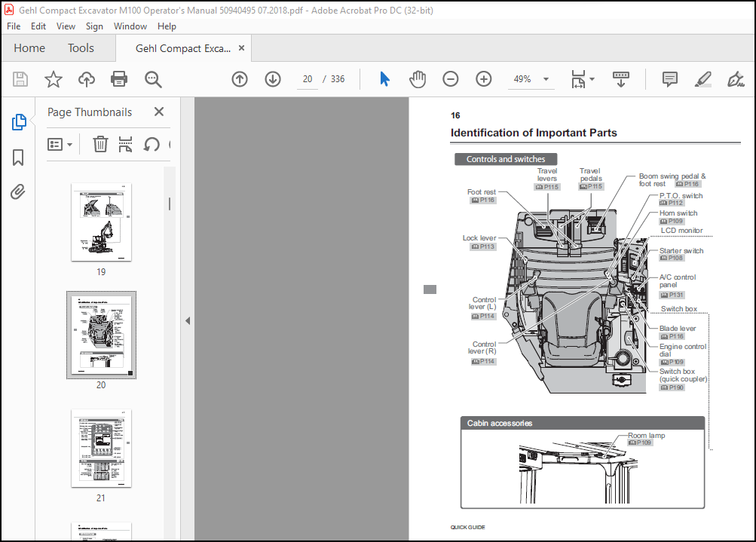Click the P113 link under Lock lever
The width and height of the screenshot is (756, 542).
coord(482,247)
